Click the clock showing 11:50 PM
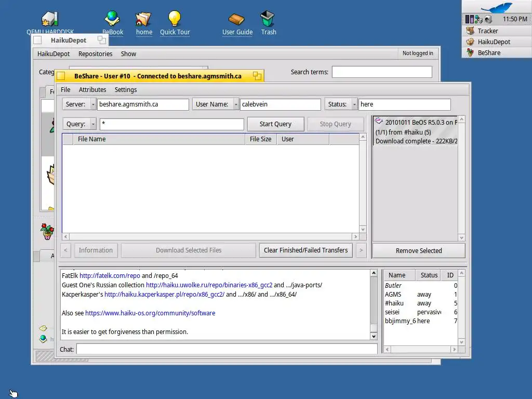 [515, 19]
